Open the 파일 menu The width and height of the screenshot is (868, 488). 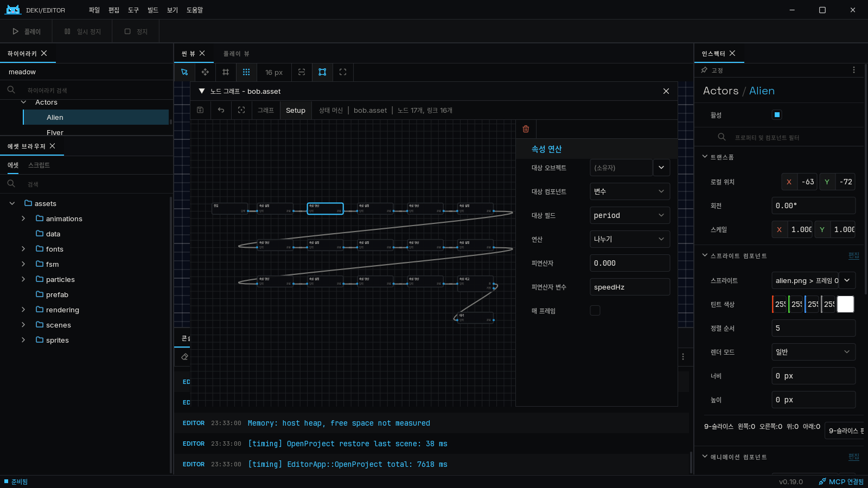click(94, 10)
